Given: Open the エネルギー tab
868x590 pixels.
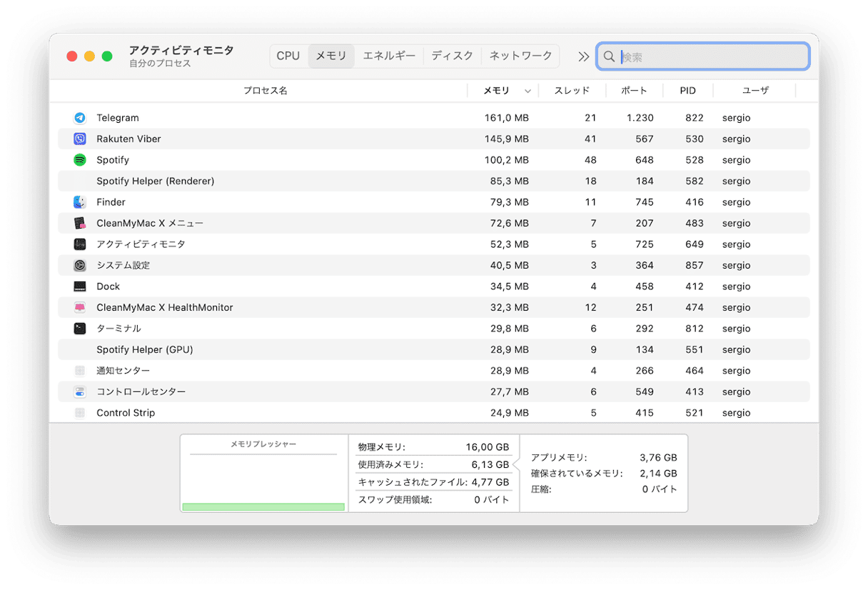Looking at the screenshot, I should [x=389, y=56].
